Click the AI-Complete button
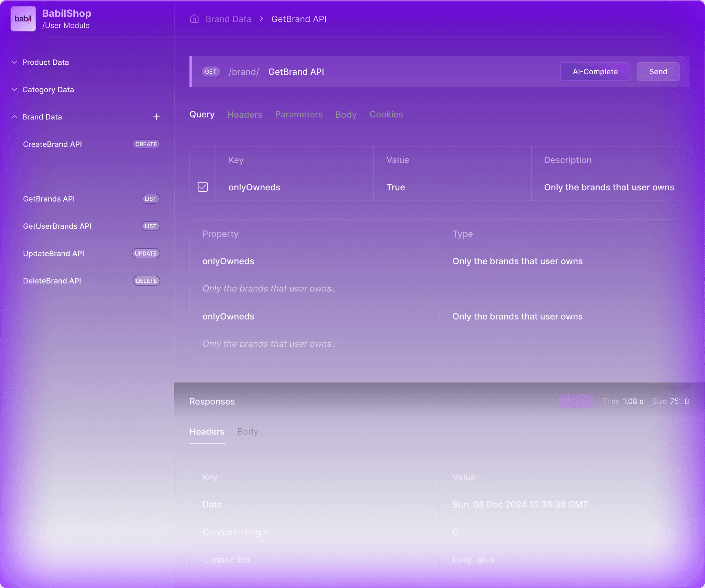 (595, 72)
